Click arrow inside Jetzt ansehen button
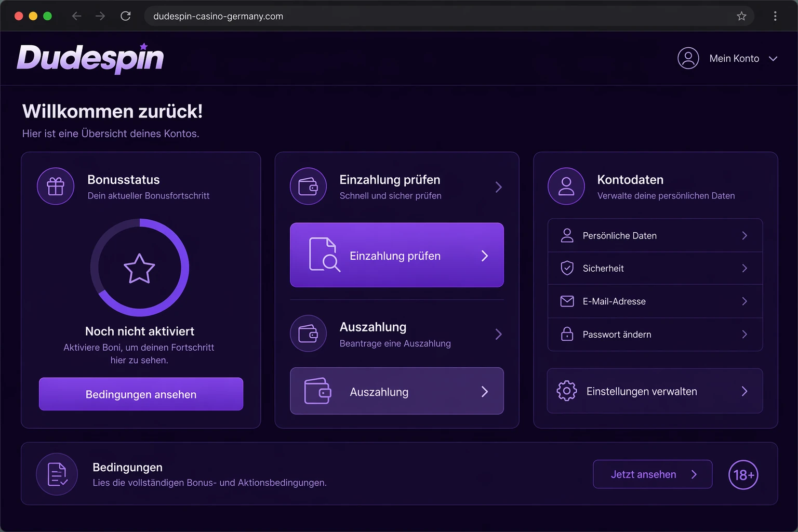 click(x=694, y=474)
